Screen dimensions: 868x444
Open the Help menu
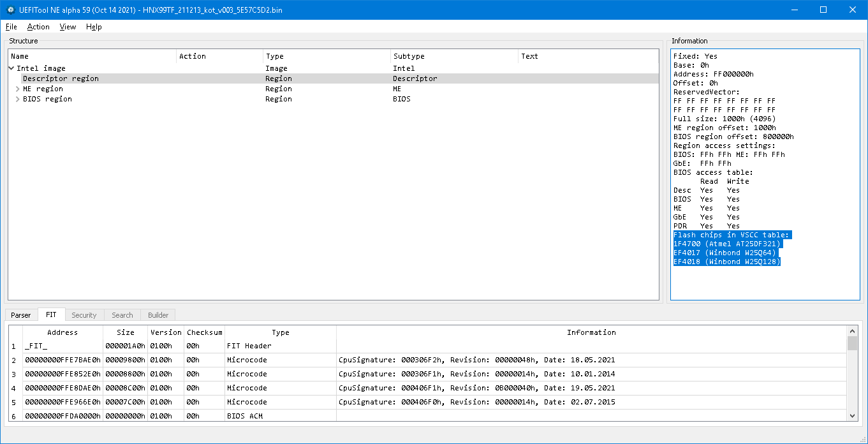point(94,27)
